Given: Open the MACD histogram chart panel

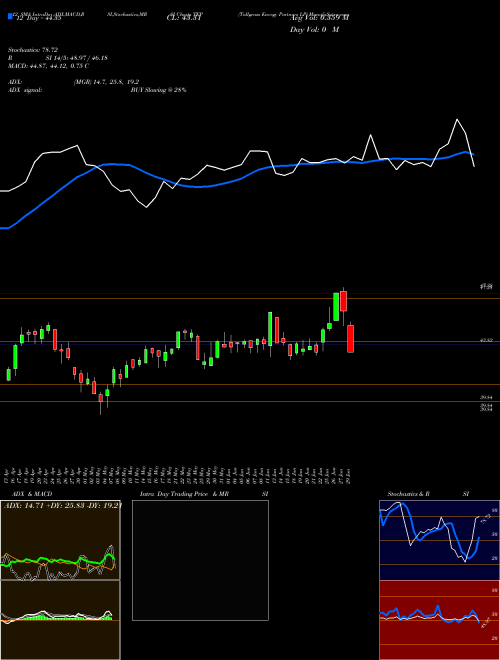Looking at the screenshot, I should click(x=60, y=620).
